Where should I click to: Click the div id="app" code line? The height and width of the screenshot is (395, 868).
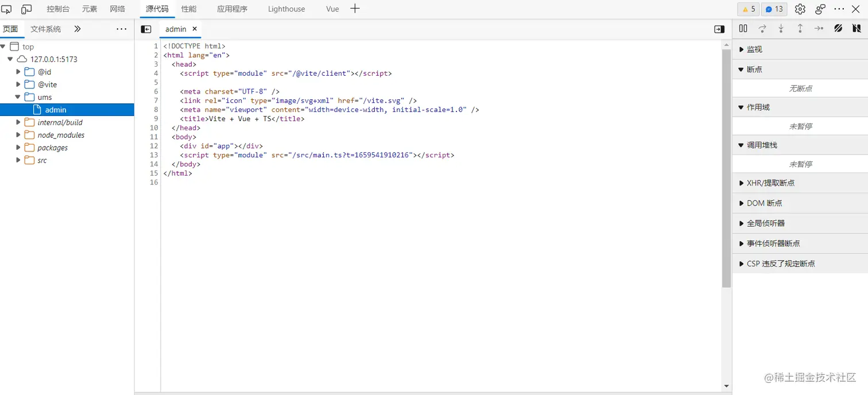[x=221, y=146]
